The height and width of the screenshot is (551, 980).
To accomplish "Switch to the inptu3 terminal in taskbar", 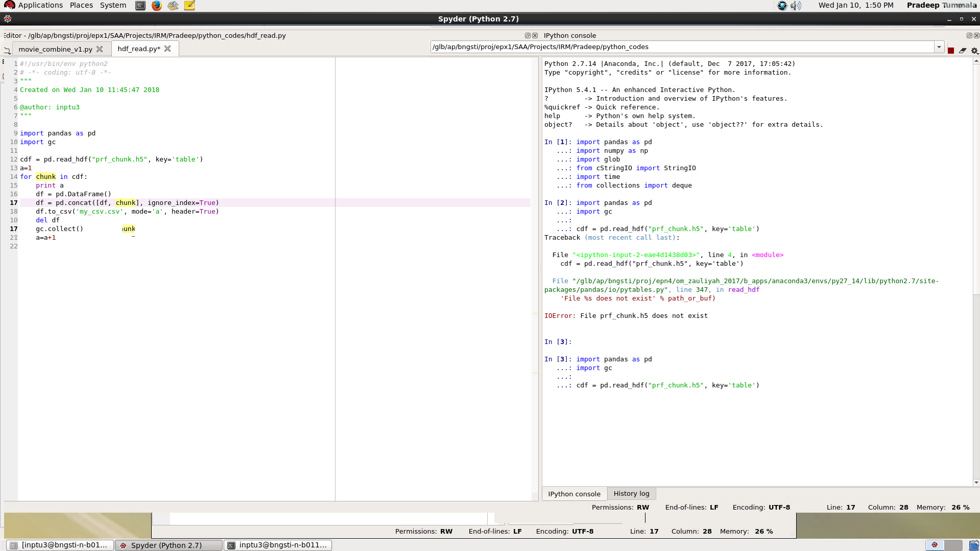I will tap(278, 545).
